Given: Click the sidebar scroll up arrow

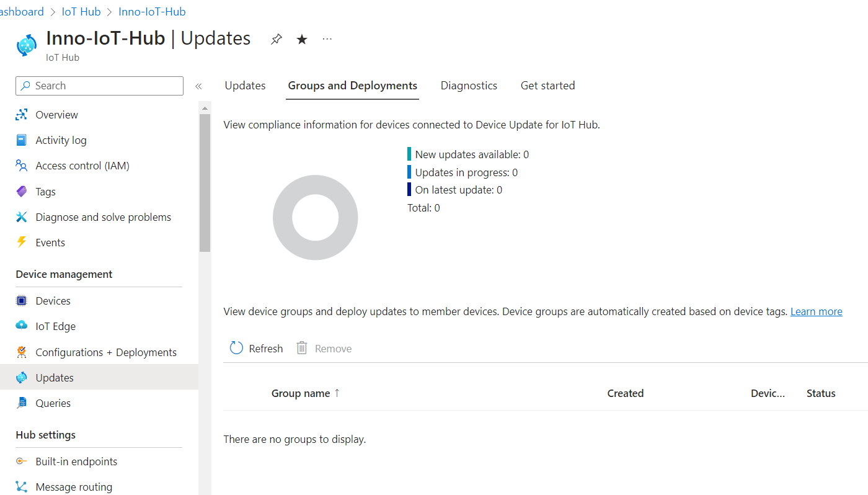Looking at the screenshot, I should [x=205, y=109].
